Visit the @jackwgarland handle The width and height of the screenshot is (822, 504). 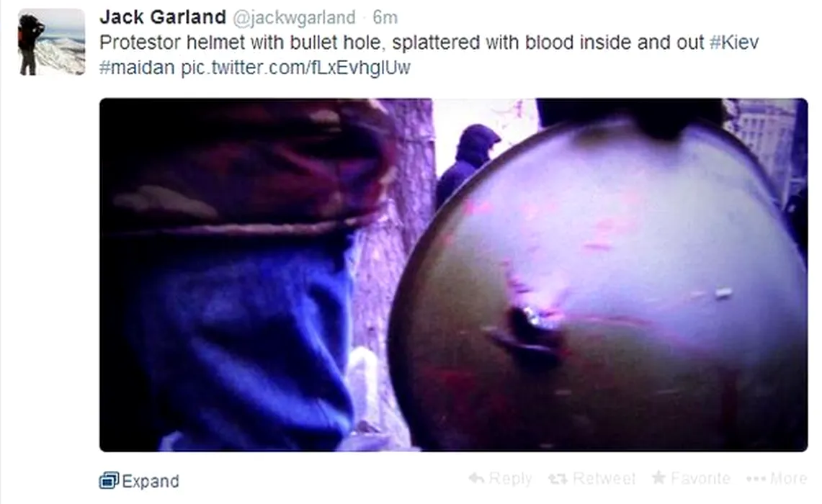point(294,18)
